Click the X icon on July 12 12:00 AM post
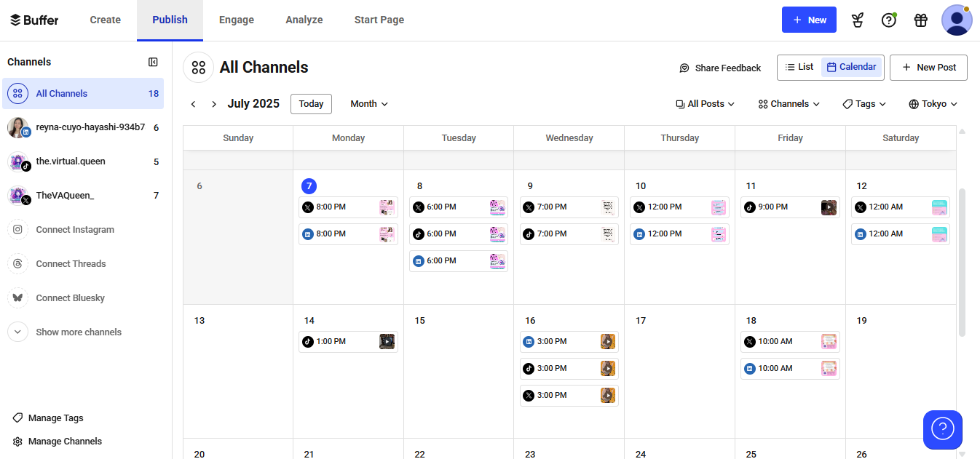The width and height of the screenshot is (980, 459). point(861,207)
